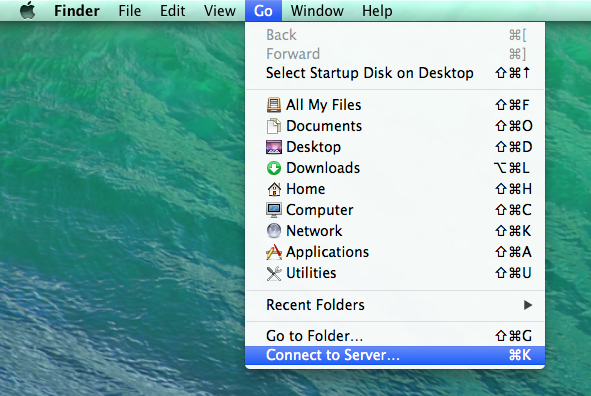Viewport: 591px width, 396px height.
Task: Go to the Home folder
Action: (395, 189)
